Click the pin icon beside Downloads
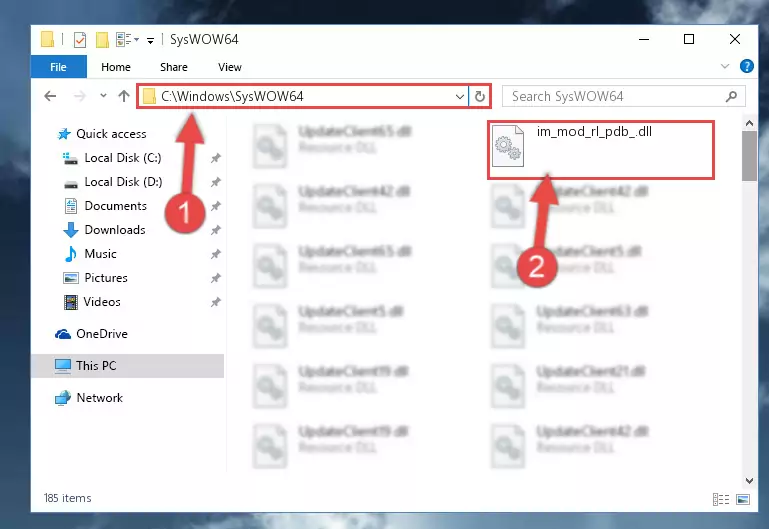This screenshot has width=769, height=529. pos(215,230)
